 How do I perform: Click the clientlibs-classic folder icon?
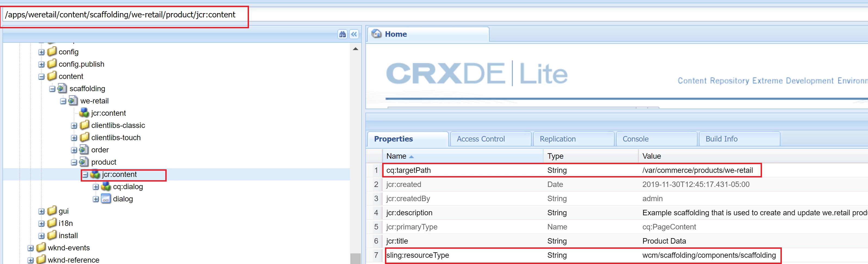tap(85, 125)
